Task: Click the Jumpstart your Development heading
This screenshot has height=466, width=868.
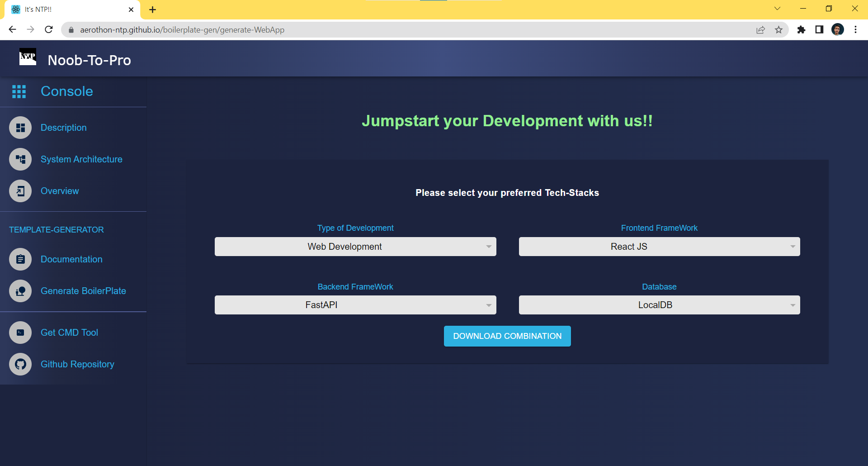Action: (507, 121)
